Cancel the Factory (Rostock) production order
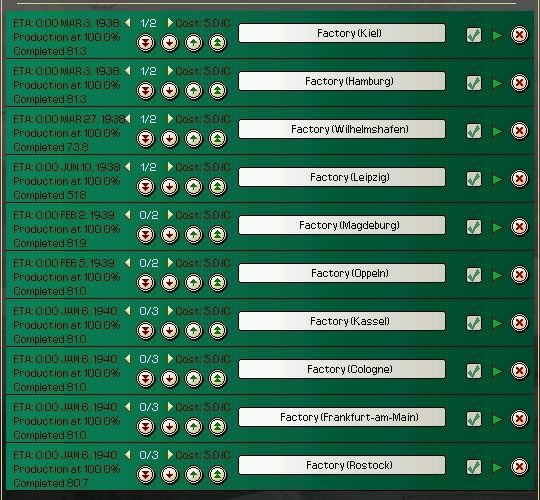Viewport: 540px width, 500px height. 519,467
